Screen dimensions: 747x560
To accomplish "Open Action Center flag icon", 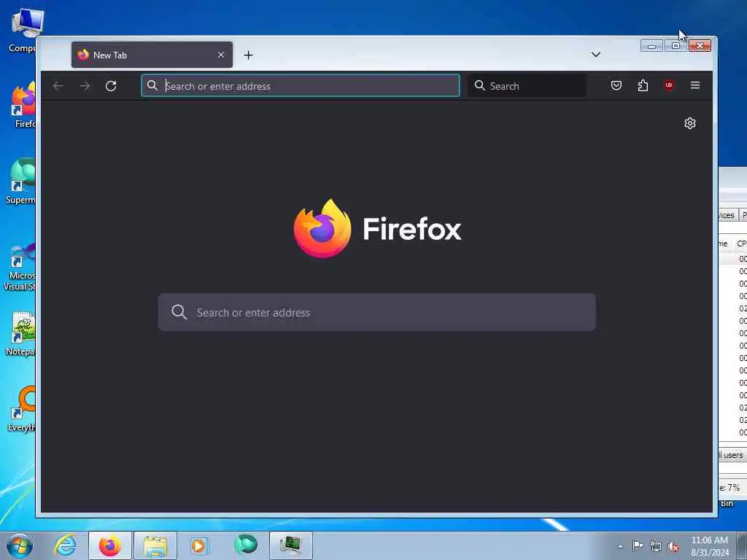I will [x=638, y=545].
